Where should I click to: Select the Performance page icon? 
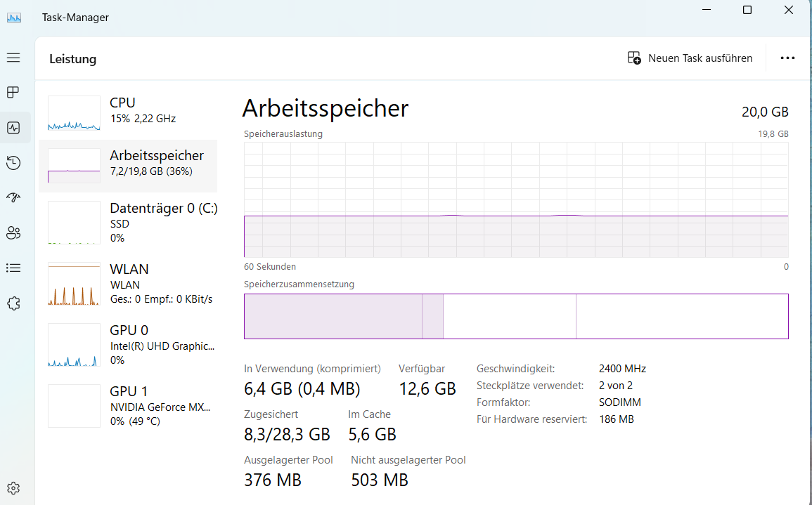13,128
